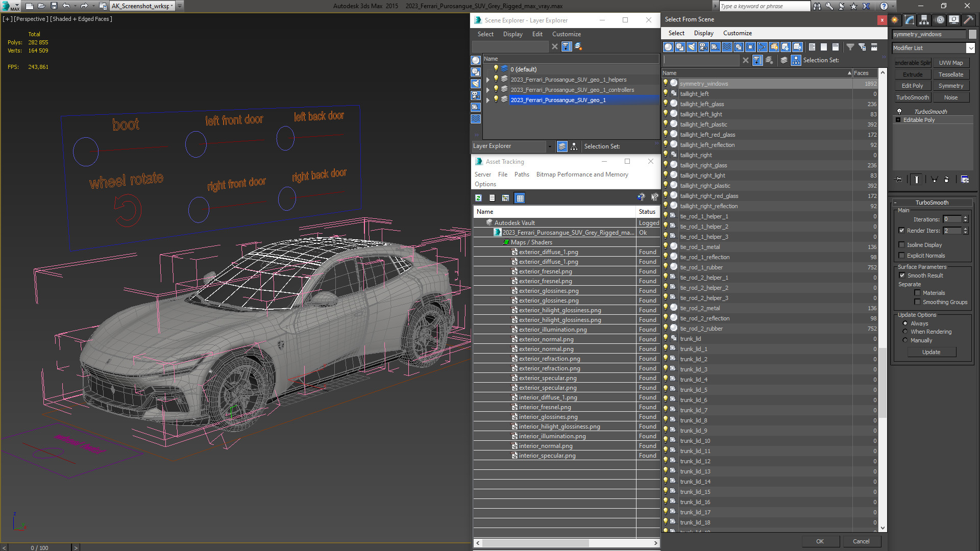Click Select None icon in Select From Scene
This screenshot has height=551, width=980.
click(823, 47)
